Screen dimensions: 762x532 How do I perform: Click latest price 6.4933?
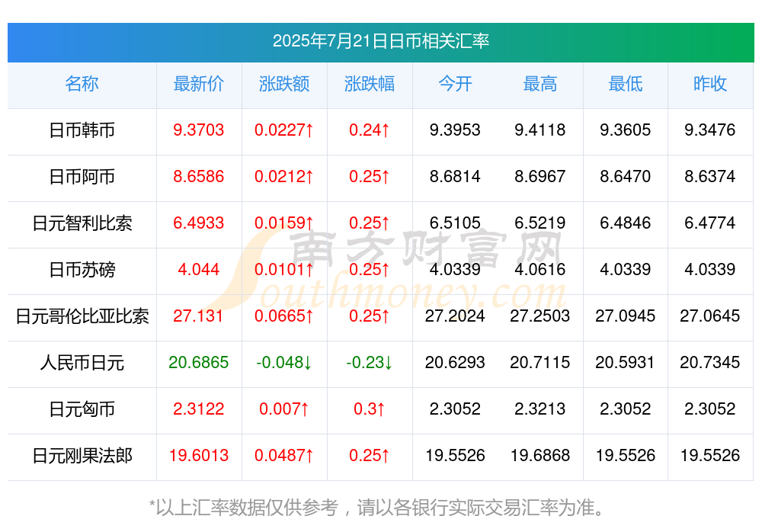198,223
